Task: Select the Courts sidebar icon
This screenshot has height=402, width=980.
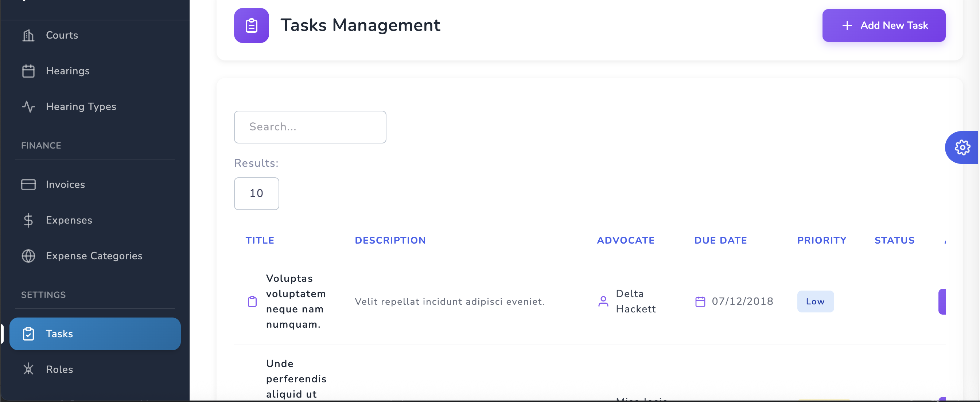Action: pyautogui.click(x=28, y=35)
